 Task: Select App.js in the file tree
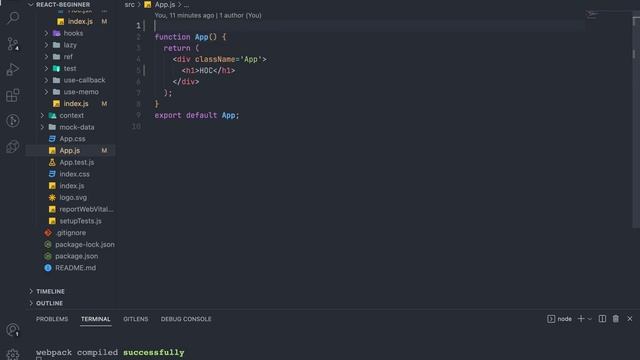click(70, 151)
